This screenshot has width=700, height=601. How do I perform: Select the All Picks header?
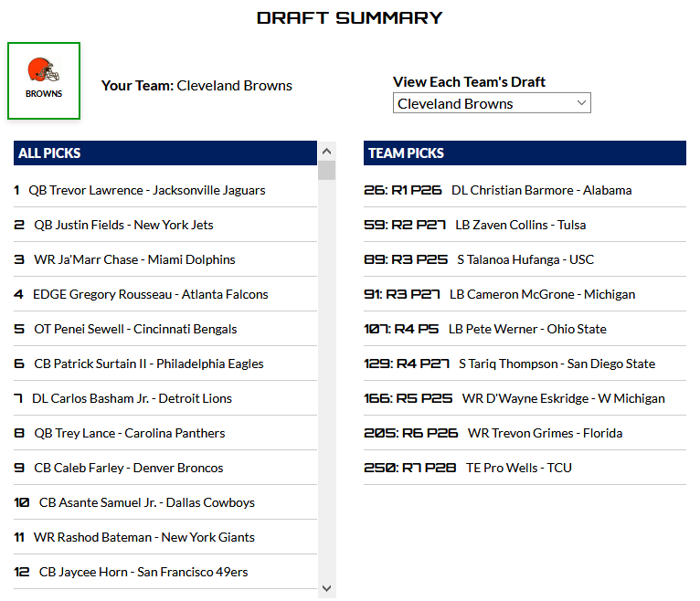(x=165, y=153)
